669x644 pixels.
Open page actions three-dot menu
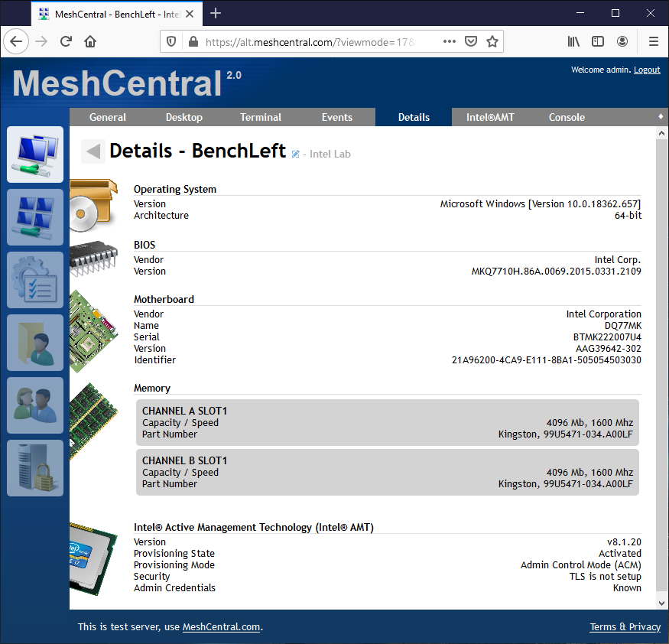[x=450, y=41]
